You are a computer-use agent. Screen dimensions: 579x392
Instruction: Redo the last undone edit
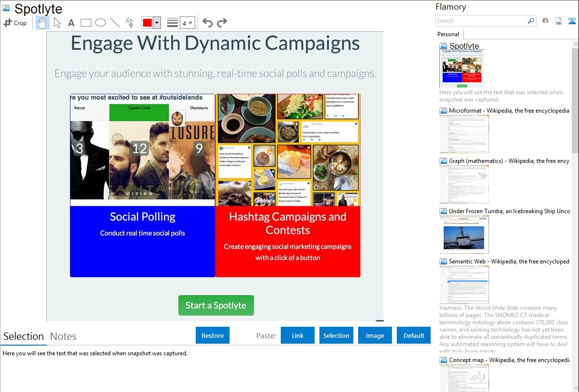pyautogui.click(x=222, y=23)
